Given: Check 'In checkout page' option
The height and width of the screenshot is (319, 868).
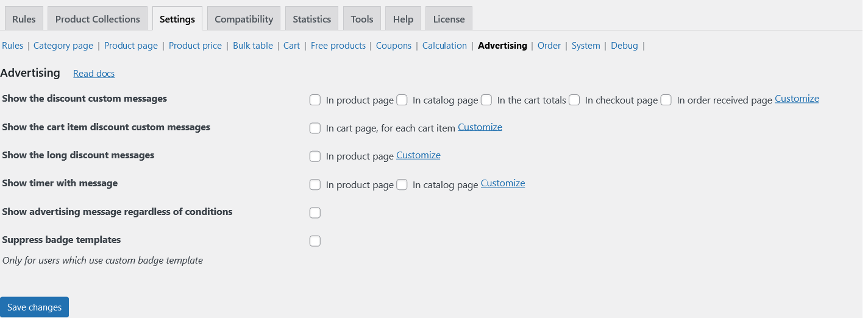Looking at the screenshot, I should click(574, 100).
